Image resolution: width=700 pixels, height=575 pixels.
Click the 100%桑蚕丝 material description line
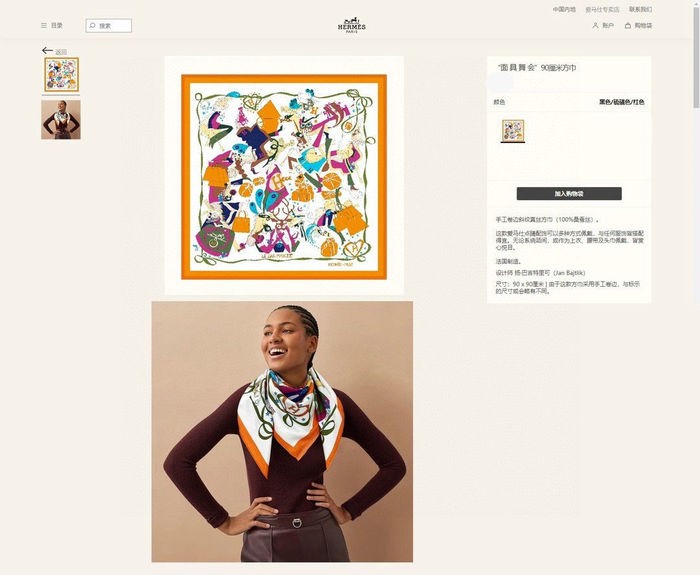pyautogui.click(x=547, y=220)
